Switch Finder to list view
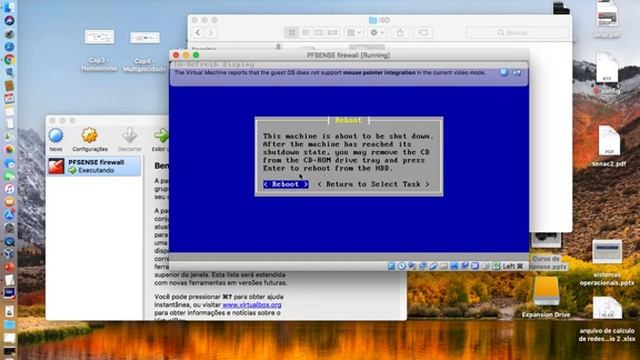The height and width of the screenshot is (360, 640). point(305,33)
